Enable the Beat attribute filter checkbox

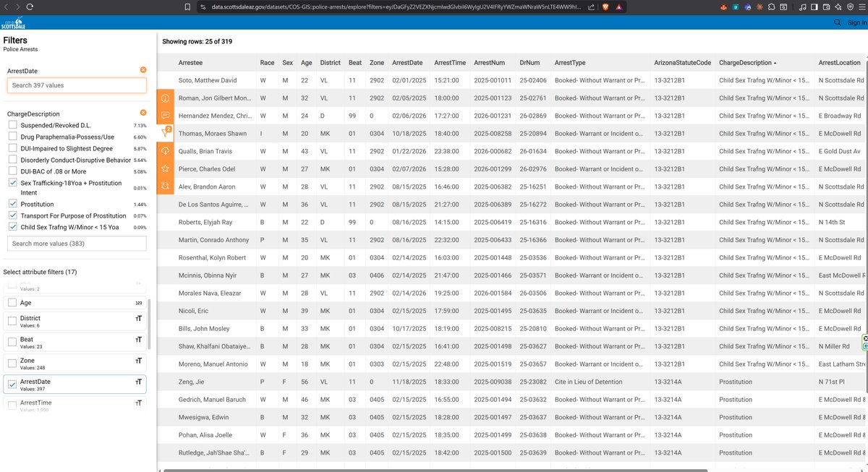12,342
